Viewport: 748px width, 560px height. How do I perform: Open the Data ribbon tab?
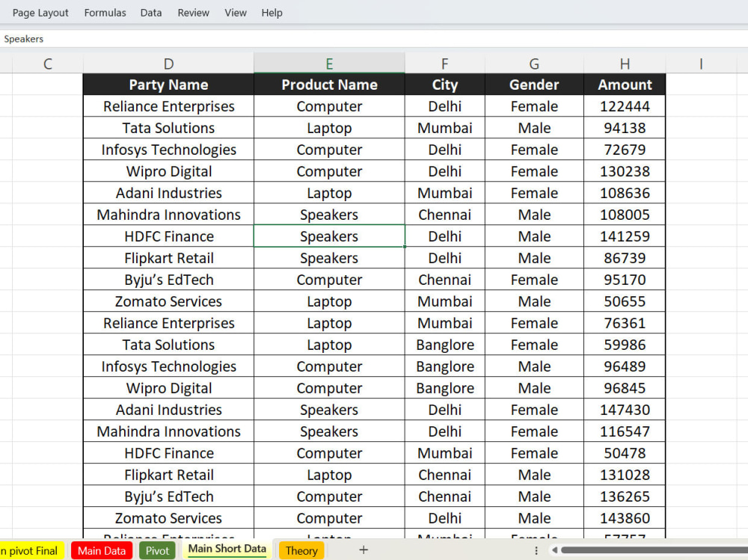pos(151,13)
